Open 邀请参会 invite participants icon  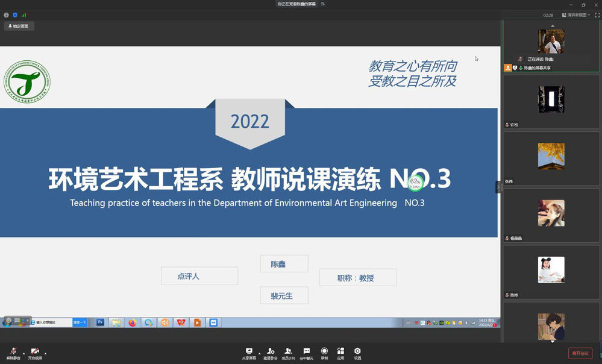coord(271,353)
